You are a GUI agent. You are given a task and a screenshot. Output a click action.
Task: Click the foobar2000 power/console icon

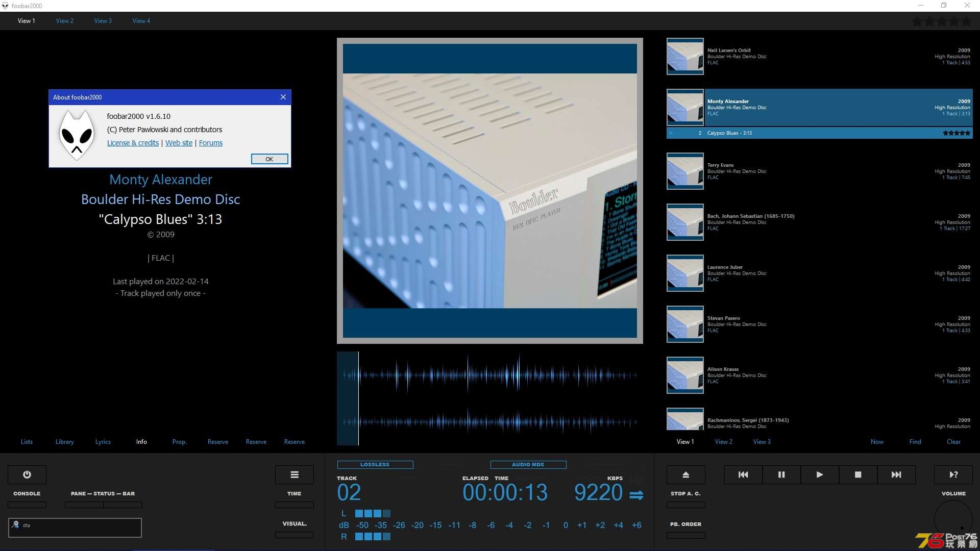[27, 475]
